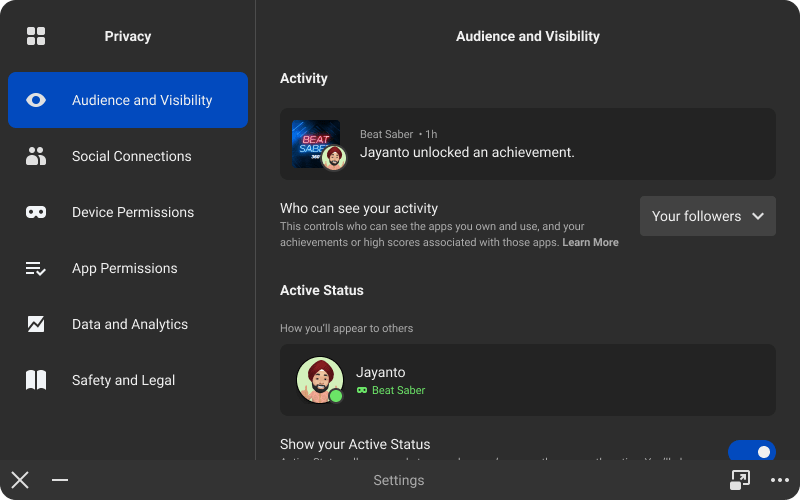Click the eye icon for Audience and Visibility

36,100
